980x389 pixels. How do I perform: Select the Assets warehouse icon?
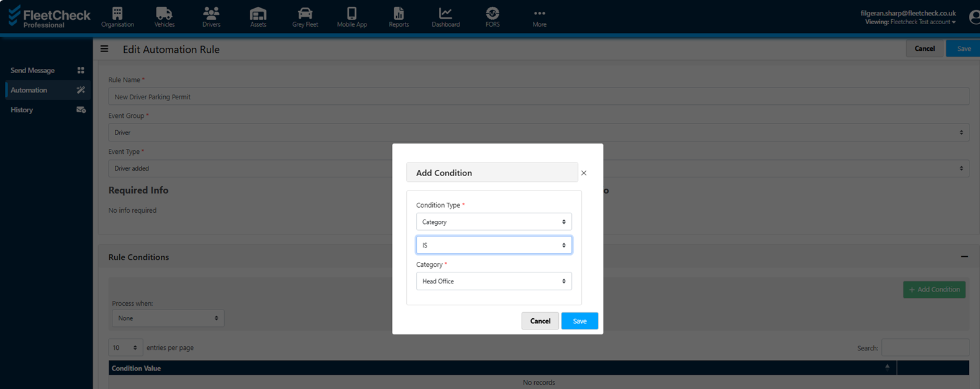click(258, 14)
